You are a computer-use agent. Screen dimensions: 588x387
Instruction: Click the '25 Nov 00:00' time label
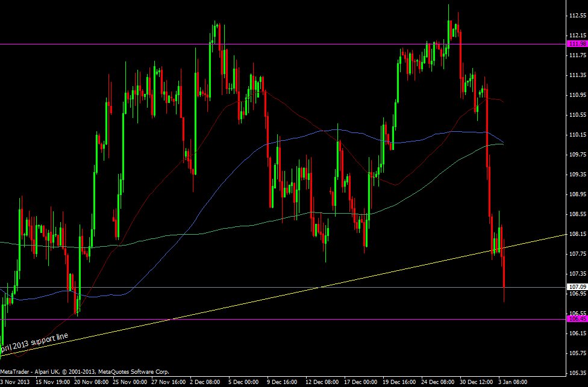point(127,382)
